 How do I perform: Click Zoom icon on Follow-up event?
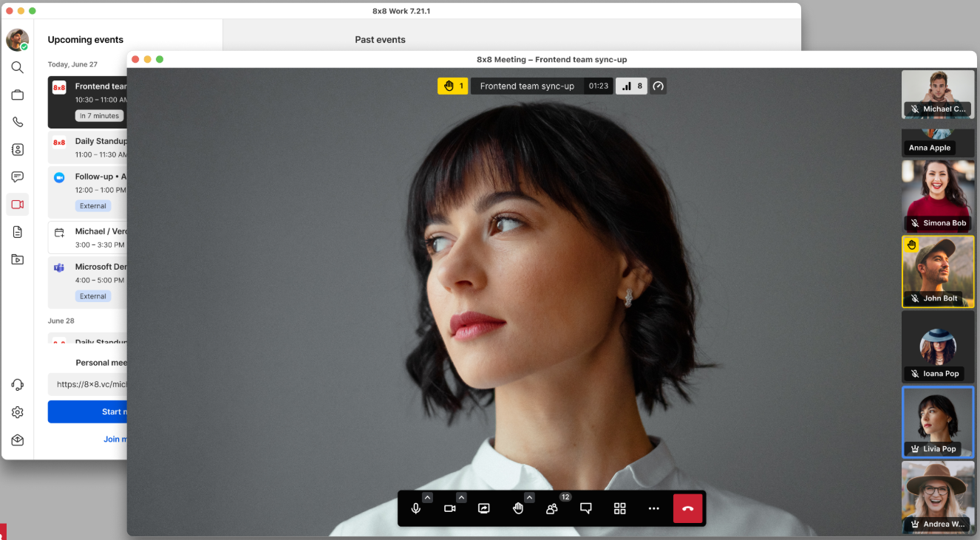pyautogui.click(x=59, y=177)
